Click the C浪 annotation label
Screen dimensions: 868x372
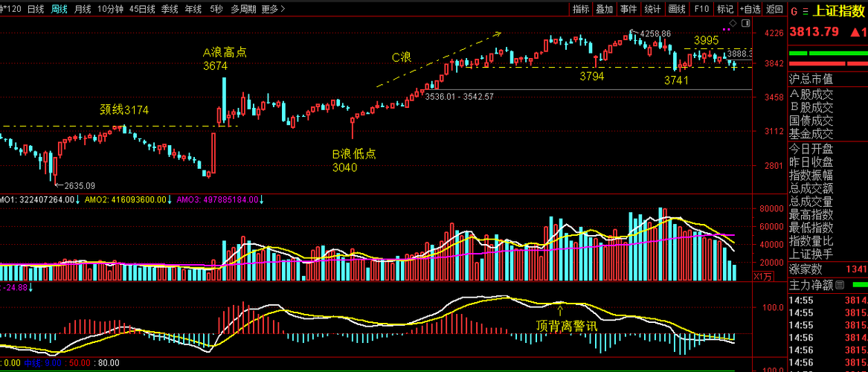point(402,57)
